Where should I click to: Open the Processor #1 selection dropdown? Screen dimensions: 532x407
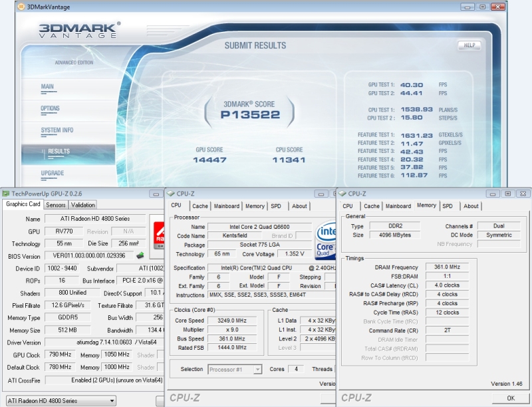click(235, 369)
